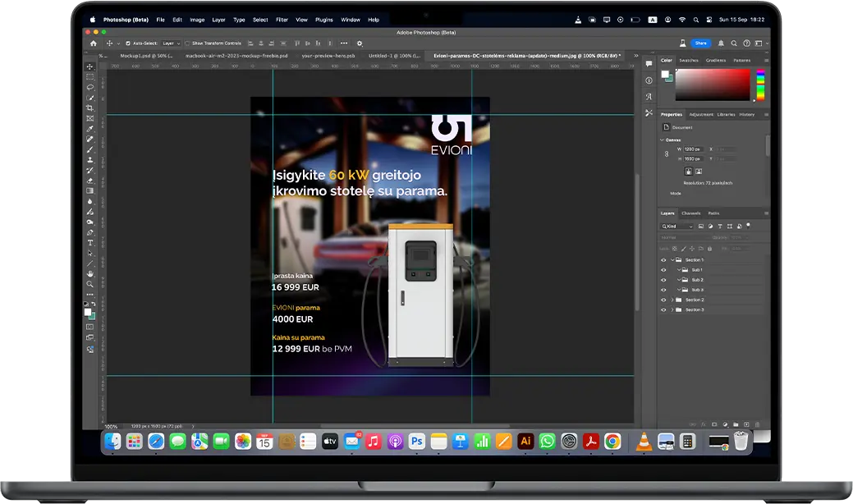Select the Frame tool
Image resolution: width=853 pixels, height=504 pixels.
[x=90, y=118]
